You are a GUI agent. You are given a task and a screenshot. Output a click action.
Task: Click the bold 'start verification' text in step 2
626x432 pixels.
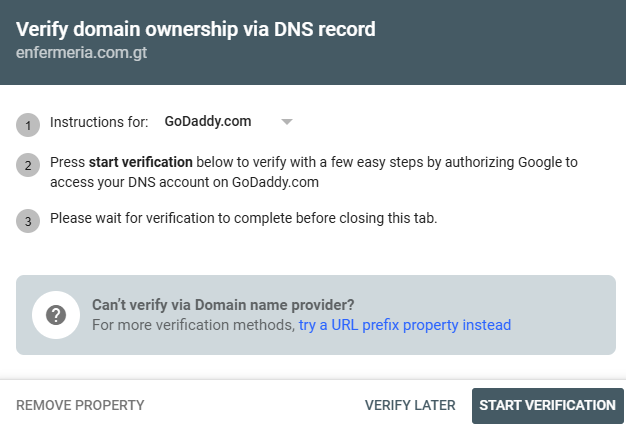click(140, 162)
